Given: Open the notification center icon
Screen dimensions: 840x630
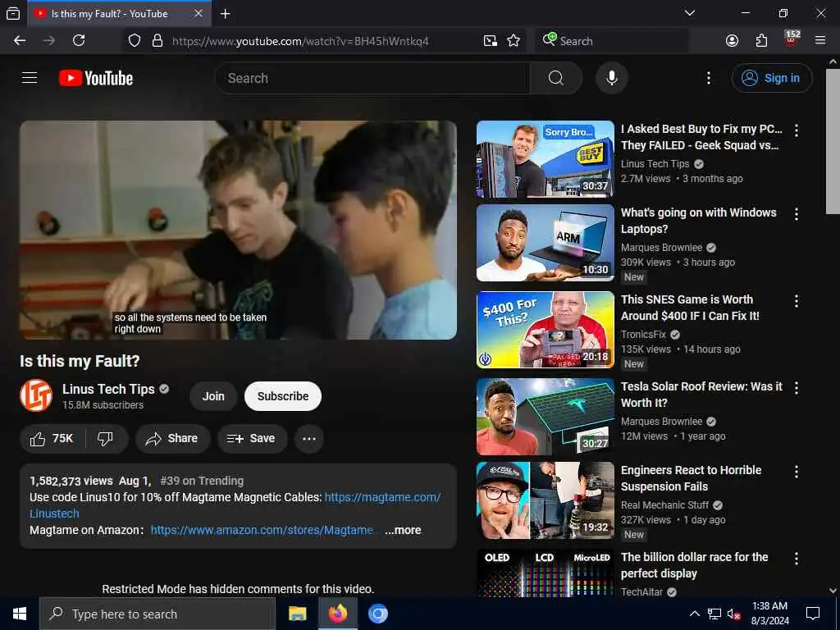Looking at the screenshot, I should pos(813,614).
